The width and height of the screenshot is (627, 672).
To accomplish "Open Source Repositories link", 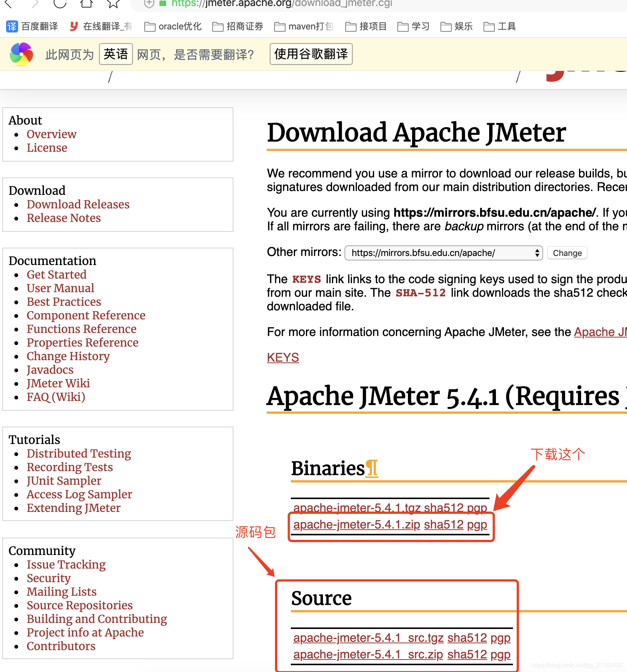I will coord(80,605).
